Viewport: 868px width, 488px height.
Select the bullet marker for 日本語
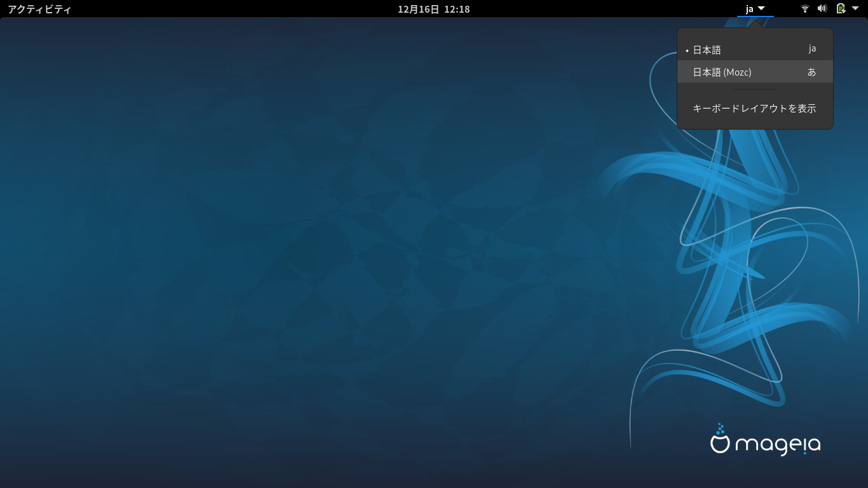coord(687,50)
